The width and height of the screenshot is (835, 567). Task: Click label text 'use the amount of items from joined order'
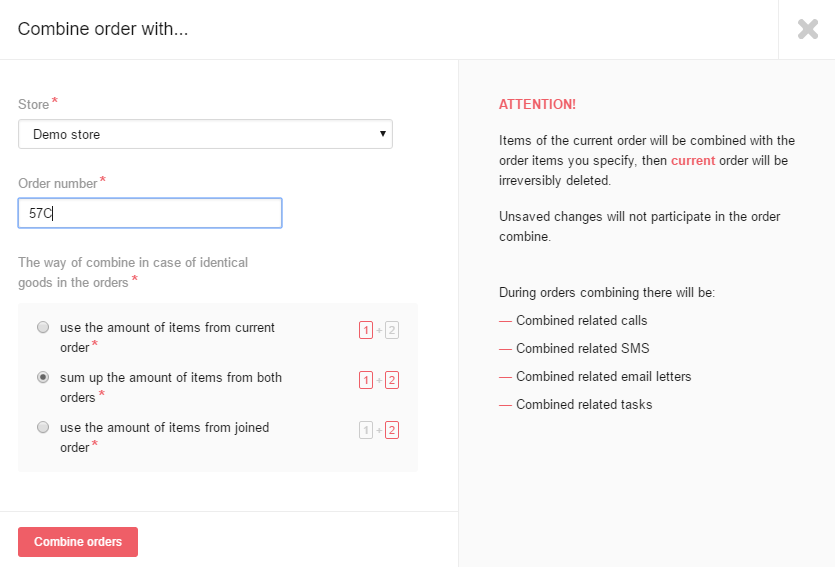(165, 437)
